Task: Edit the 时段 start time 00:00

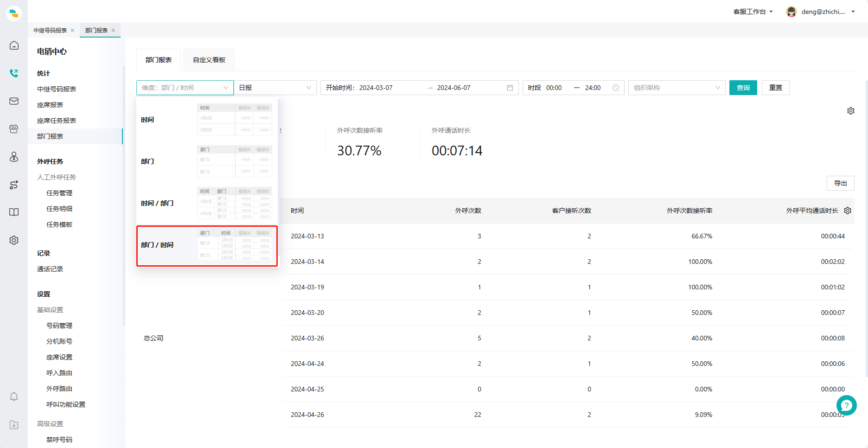Action: tap(554, 88)
